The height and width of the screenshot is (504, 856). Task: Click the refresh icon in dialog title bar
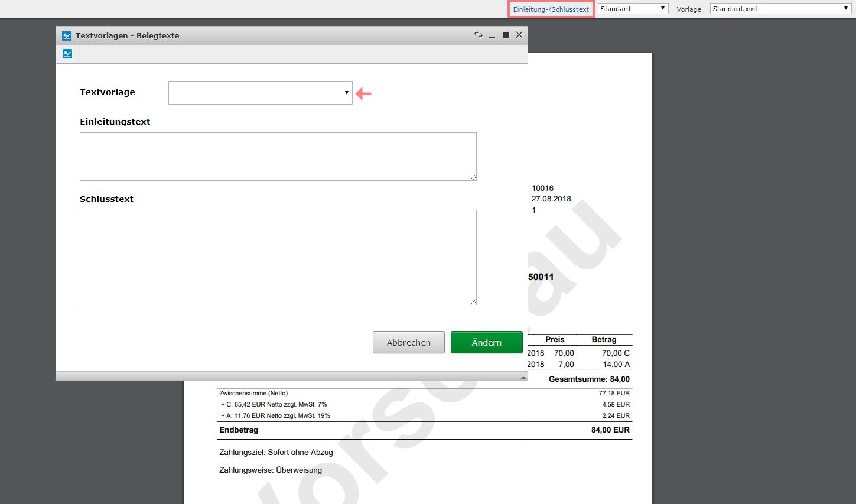coord(479,35)
